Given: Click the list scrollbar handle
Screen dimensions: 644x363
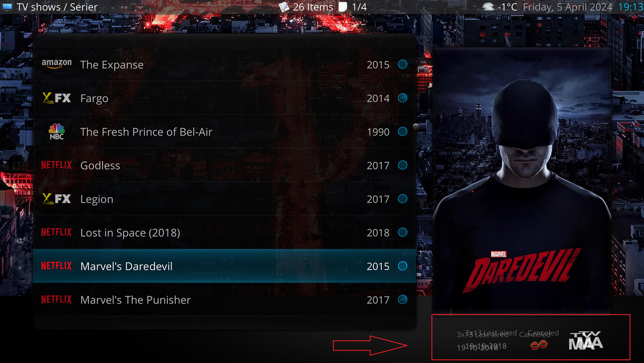Looking at the screenshot, I should point(416,127).
